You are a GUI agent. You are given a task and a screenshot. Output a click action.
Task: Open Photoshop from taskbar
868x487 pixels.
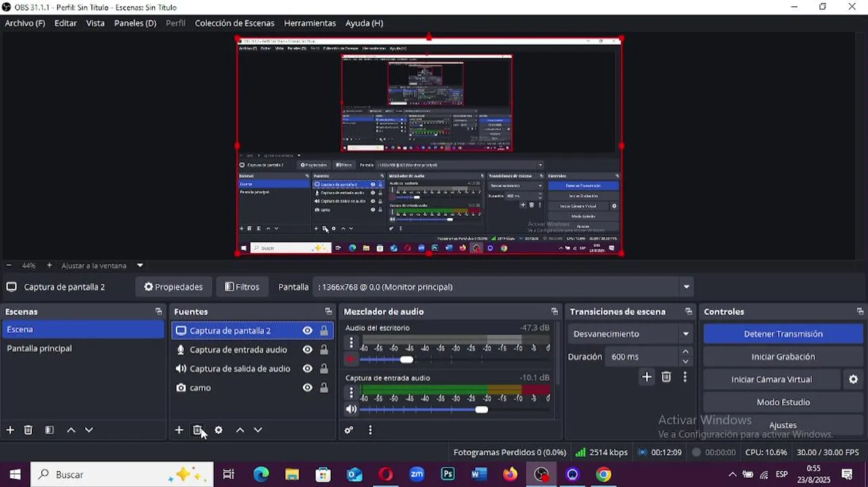(x=448, y=475)
